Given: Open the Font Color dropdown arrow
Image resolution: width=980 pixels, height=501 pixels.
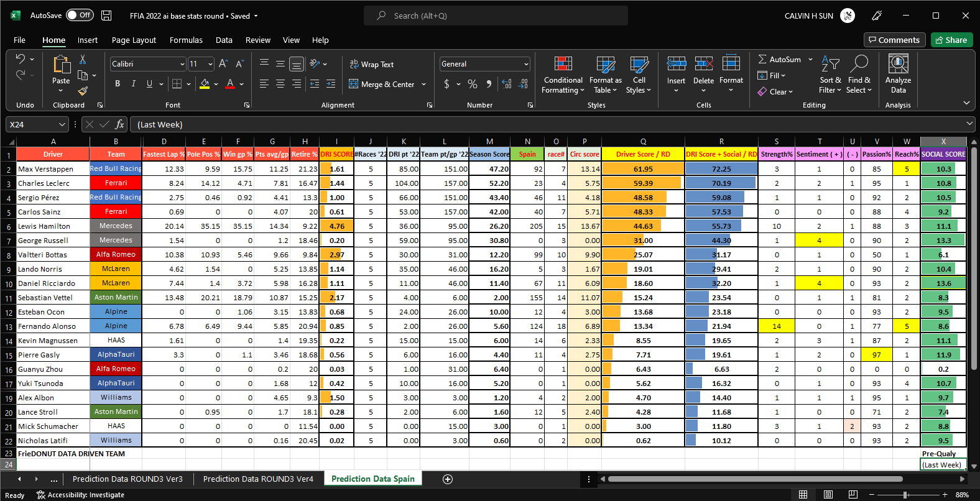Looking at the screenshot, I should [241, 84].
